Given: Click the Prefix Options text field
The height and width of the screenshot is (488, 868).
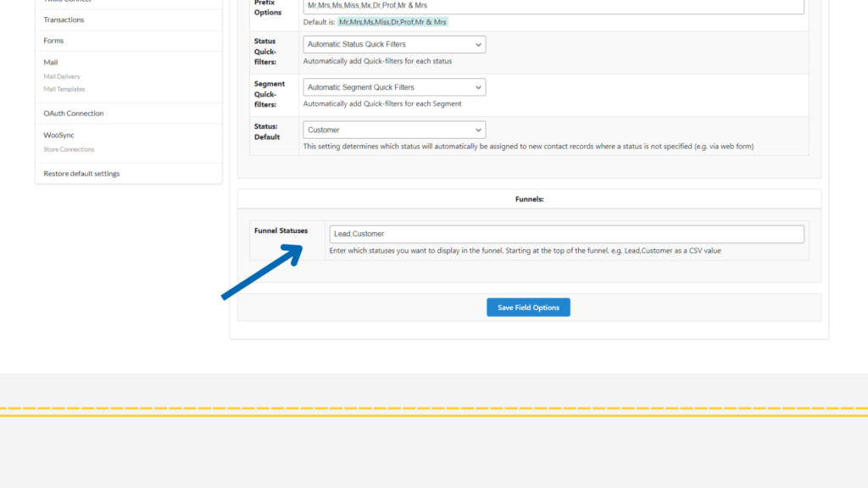Looking at the screenshot, I should pyautogui.click(x=553, y=6).
